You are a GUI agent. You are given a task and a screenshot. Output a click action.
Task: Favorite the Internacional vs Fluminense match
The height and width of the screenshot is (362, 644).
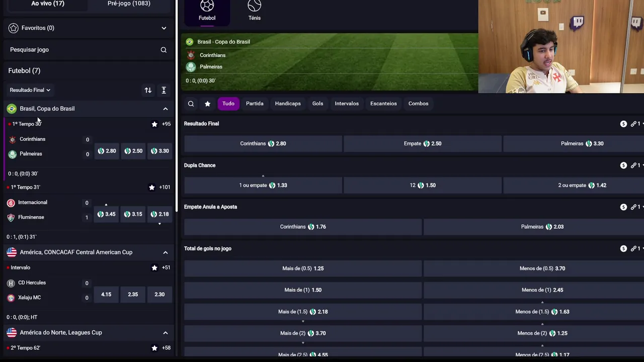(x=152, y=188)
